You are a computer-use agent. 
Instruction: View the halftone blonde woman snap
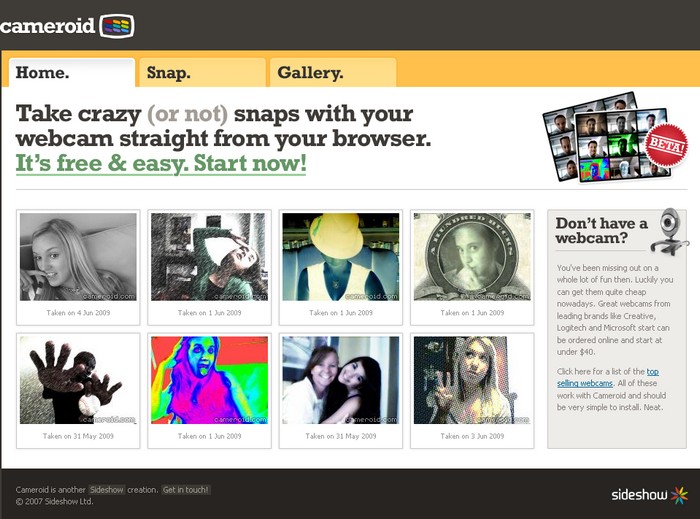click(472, 380)
